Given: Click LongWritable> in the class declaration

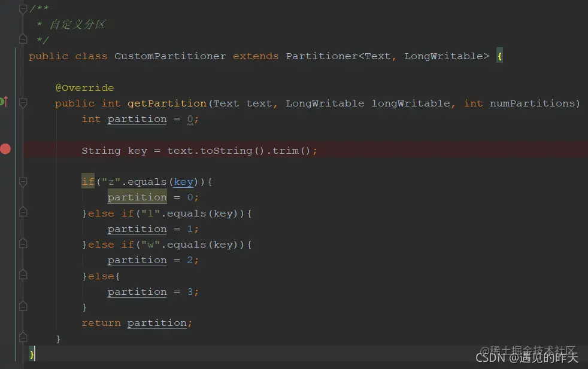Looking at the screenshot, I should pos(447,56).
